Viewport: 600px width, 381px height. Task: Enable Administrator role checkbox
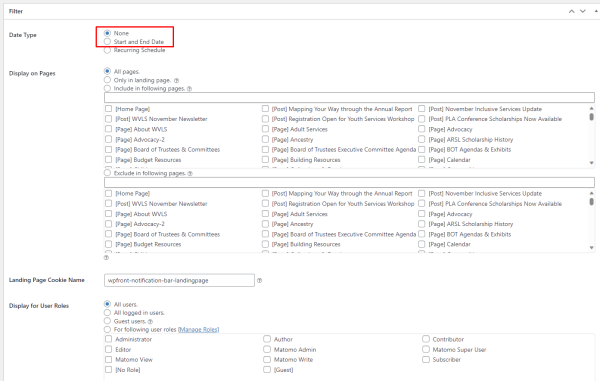109,339
